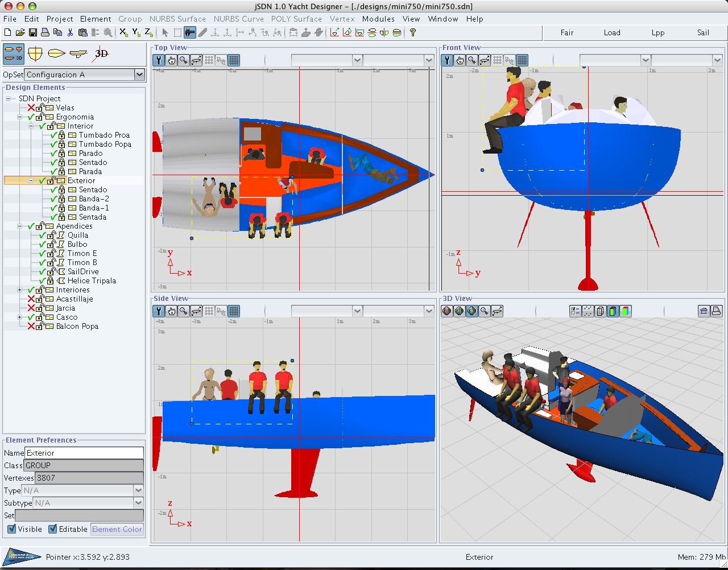Click the Sail button
The width and height of the screenshot is (728, 570).
[x=703, y=32]
